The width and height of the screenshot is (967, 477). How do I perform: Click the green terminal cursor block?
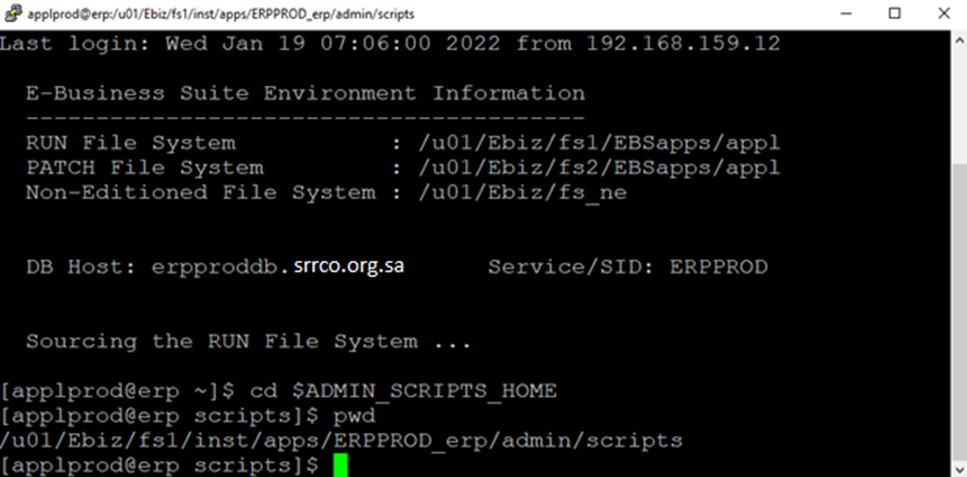(x=340, y=465)
